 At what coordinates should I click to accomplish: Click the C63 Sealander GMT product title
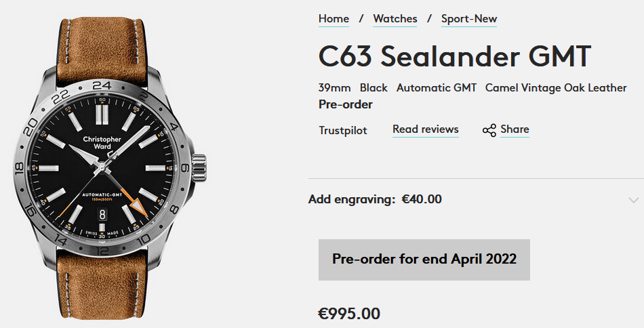pyautogui.click(x=455, y=56)
